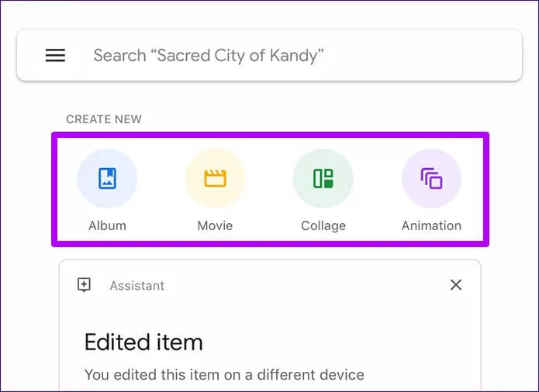Open the Edited item card heading
Image resolution: width=539 pixels, height=392 pixels.
click(143, 342)
